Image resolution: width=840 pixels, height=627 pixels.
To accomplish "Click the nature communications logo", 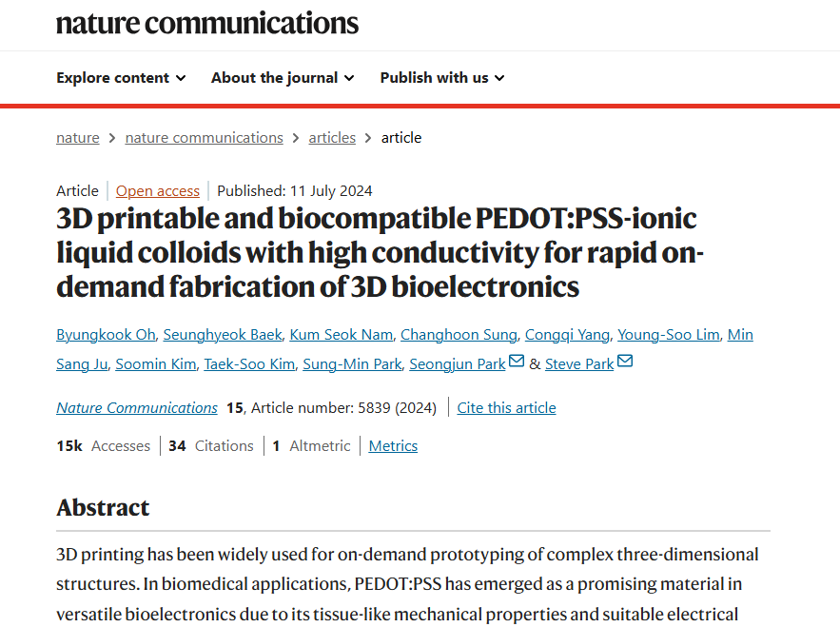I will [x=207, y=23].
